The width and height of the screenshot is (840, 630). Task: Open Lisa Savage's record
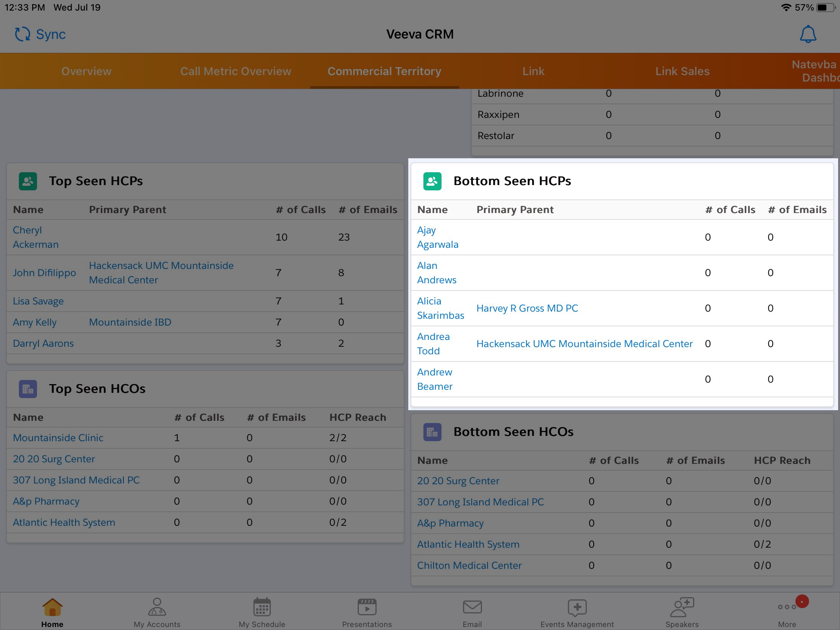click(x=39, y=301)
